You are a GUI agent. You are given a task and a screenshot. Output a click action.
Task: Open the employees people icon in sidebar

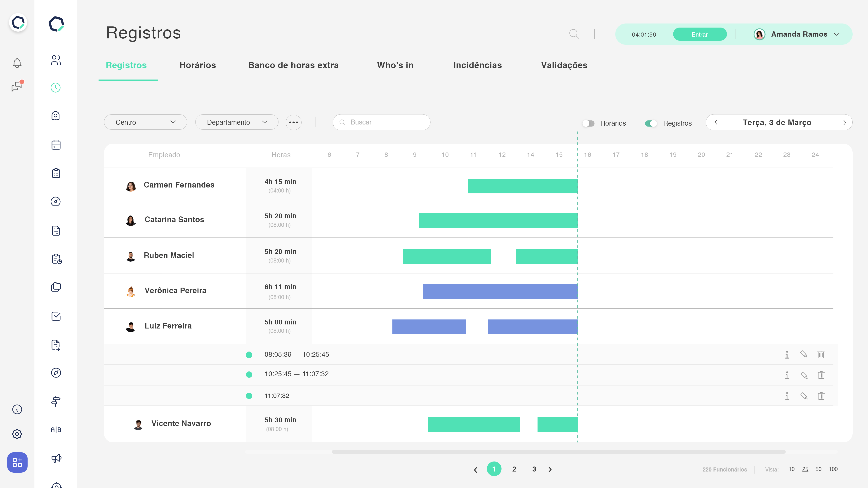[56, 60]
